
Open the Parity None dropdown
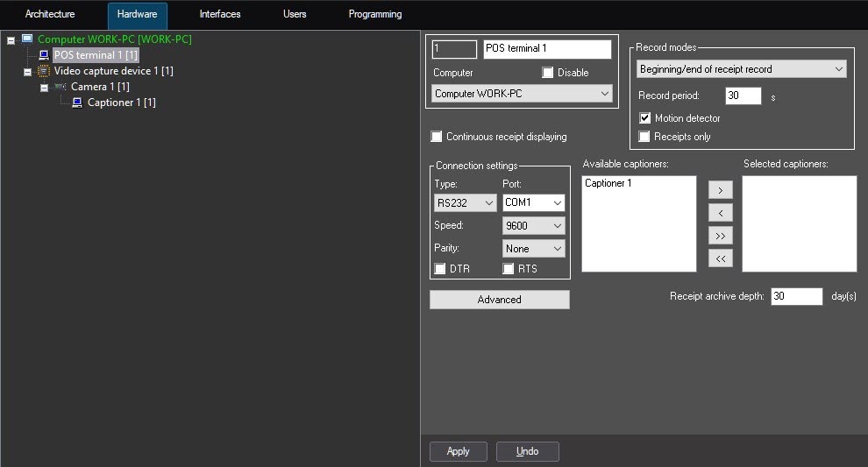click(534, 249)
